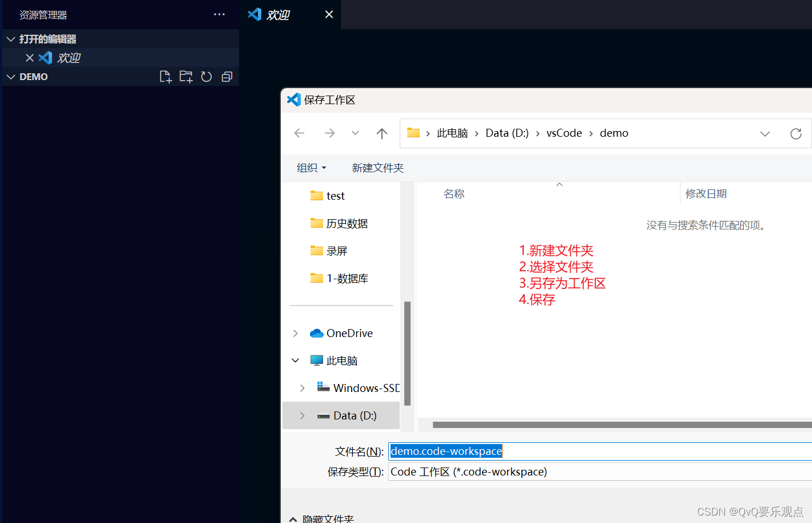
Task: Expand the OneDrive tree node
Action: (x=296, y=333)
